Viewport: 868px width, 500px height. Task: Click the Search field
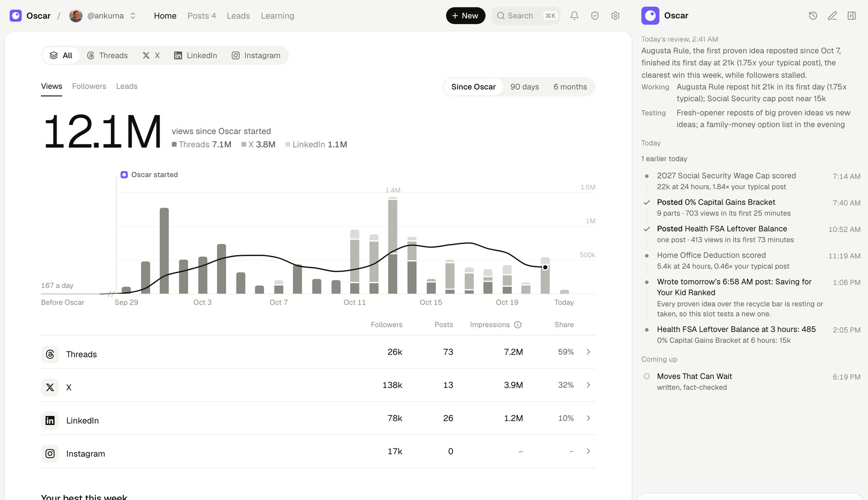(x=526, y=16)
